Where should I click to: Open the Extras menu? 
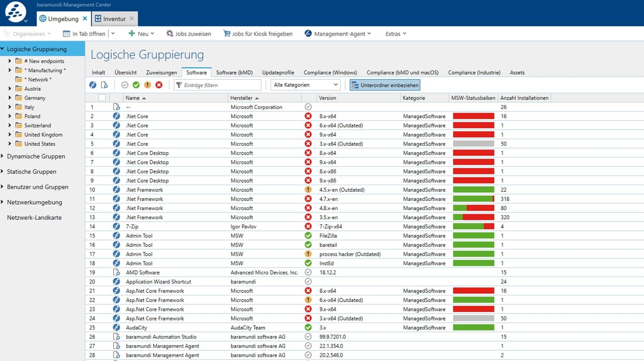tap(396, 34)
